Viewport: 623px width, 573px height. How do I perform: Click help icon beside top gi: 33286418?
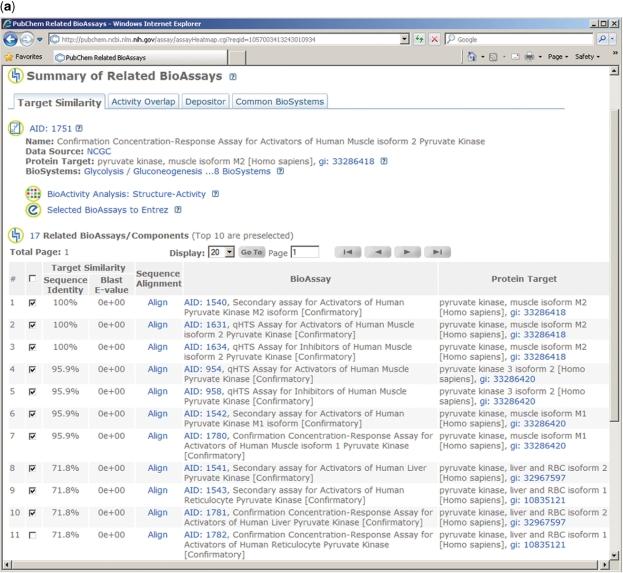(x=384, y=161)
